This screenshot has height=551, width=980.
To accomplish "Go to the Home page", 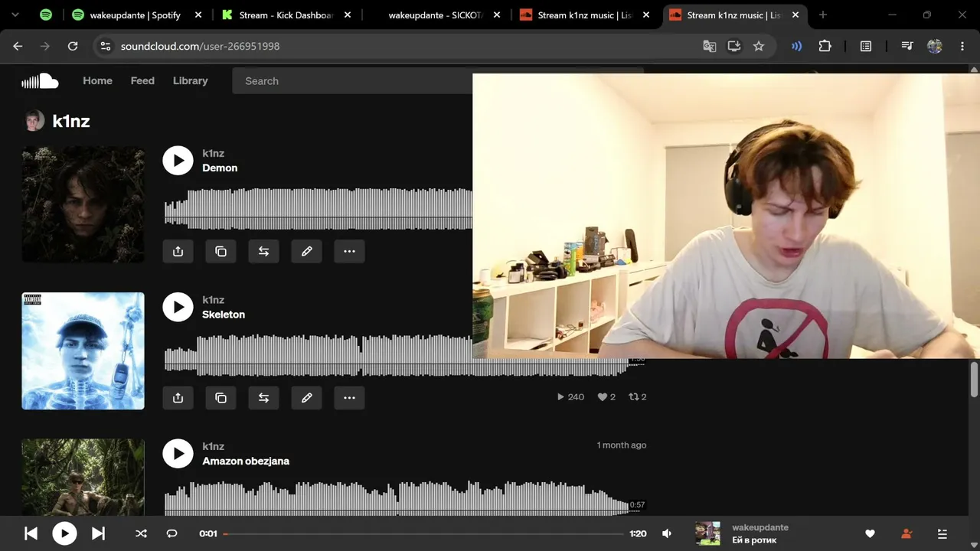I will [97, 80].
